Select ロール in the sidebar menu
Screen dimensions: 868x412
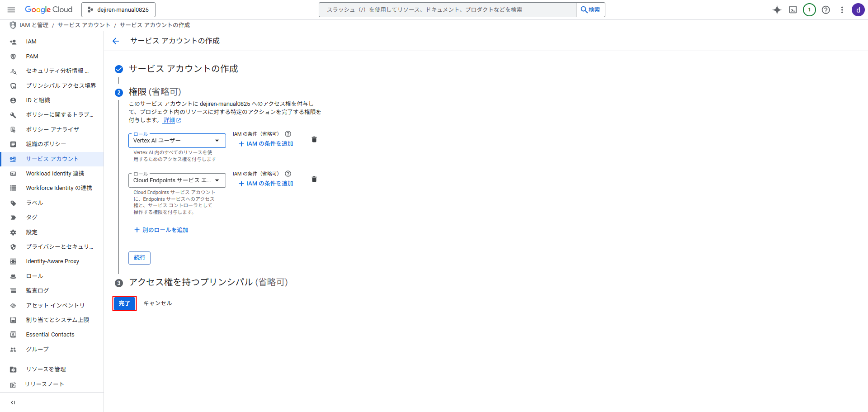click(34, 276)
